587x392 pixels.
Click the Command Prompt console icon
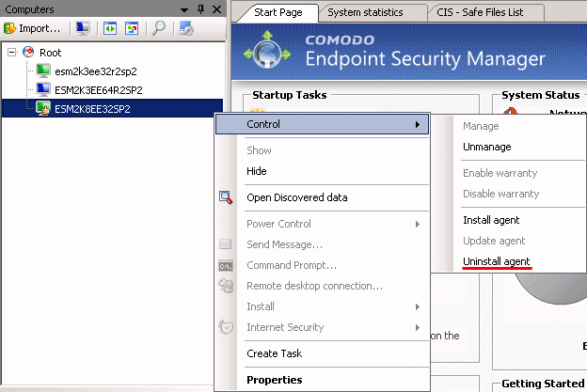click(226, 266)
